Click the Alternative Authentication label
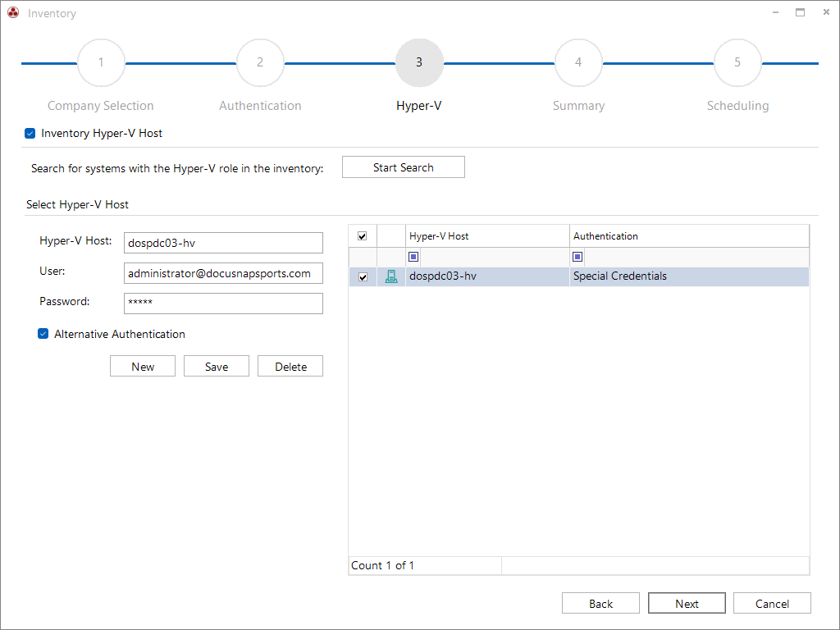Image resolution: width=840 pixels, height=630 pixels. (120, 334)
